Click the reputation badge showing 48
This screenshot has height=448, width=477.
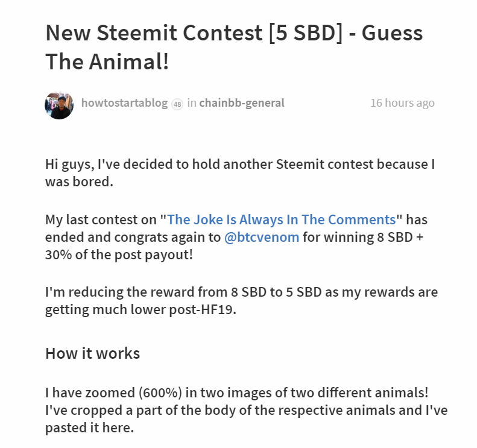(177, 104)
